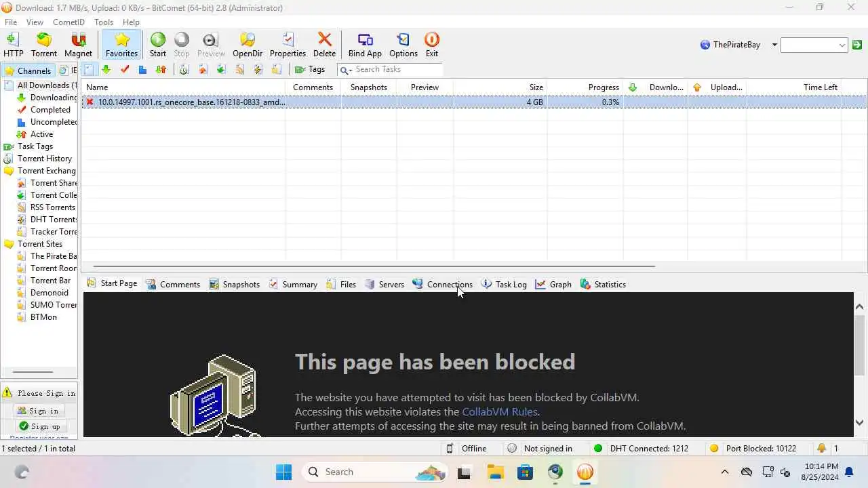
Task: Sort the task list by the Name column
Action: tap(183, 87)
